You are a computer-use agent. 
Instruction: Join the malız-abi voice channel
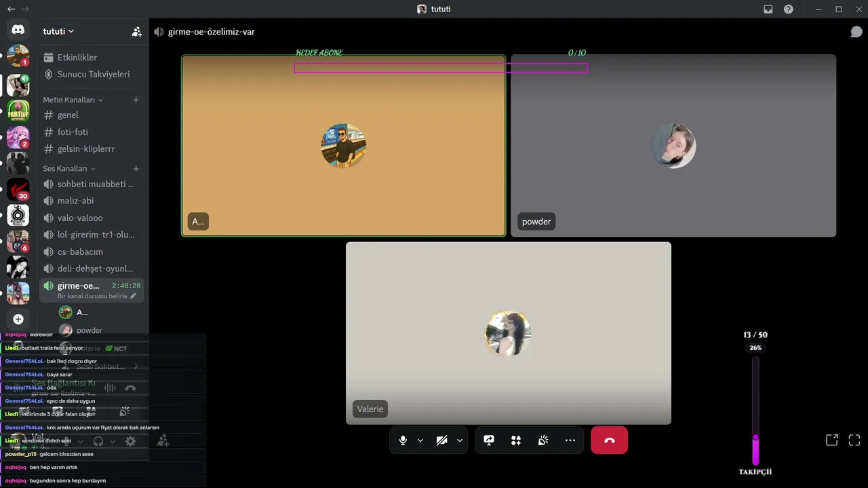[92, 201]
